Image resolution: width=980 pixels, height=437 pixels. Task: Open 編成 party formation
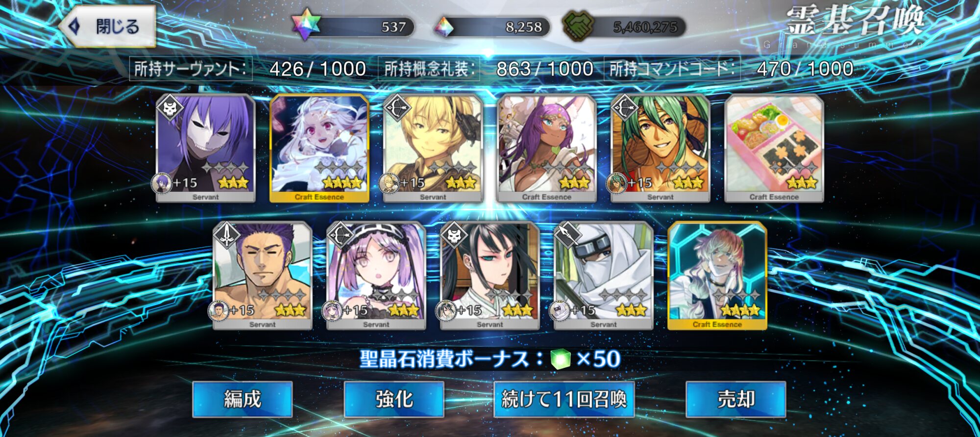tap(243, 399)
